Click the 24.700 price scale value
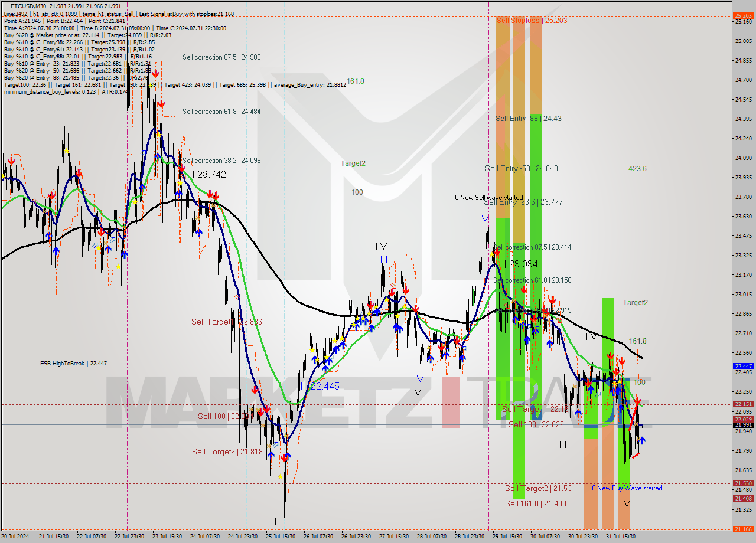Screen dimensions: 756x543 [742, 80]
